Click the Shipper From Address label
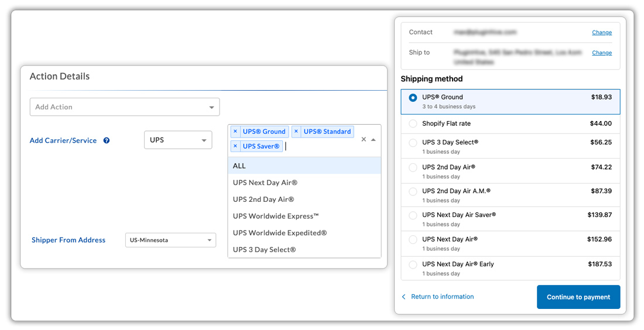 pos(68,240)
